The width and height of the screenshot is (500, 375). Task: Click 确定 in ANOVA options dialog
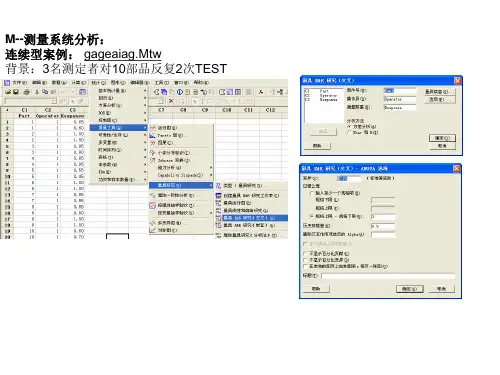409,289
